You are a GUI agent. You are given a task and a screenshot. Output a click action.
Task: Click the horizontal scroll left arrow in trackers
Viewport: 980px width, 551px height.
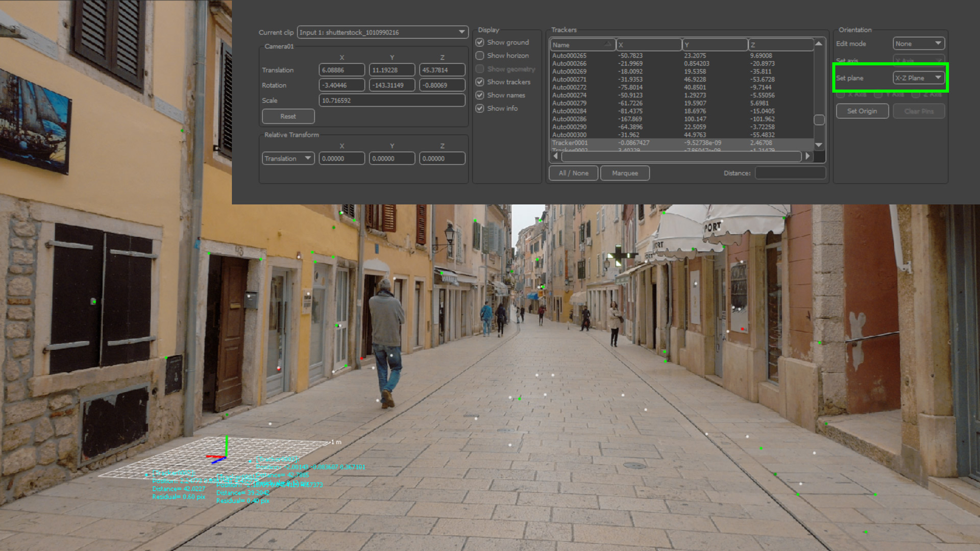(555, 156)
